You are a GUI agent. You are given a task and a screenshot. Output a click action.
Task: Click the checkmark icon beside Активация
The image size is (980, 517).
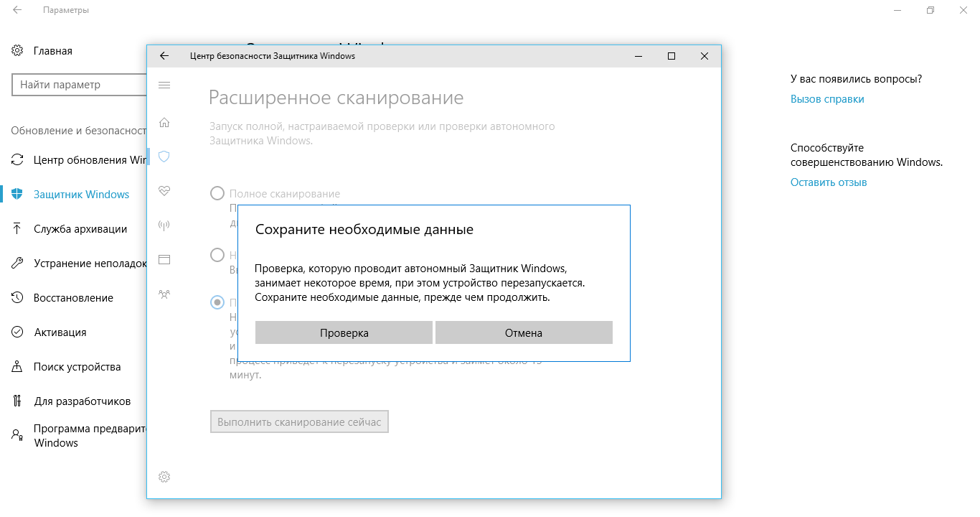tap(17, 332)
